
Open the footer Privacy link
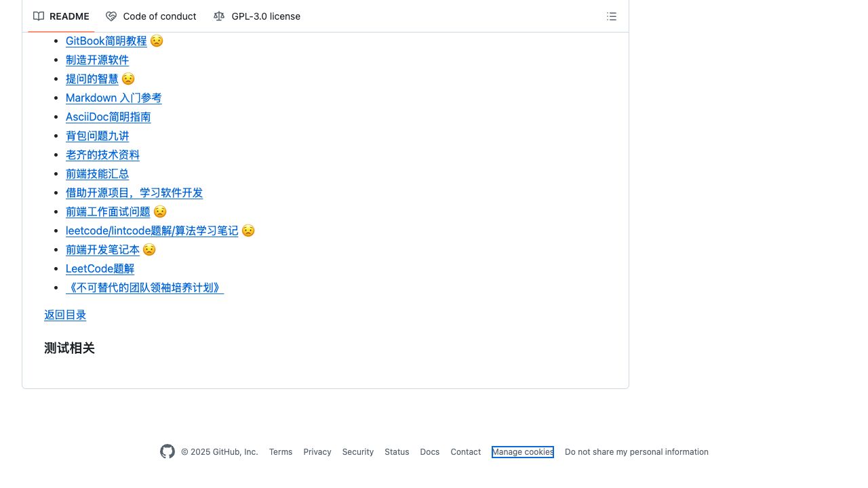[x=317, y=452]
